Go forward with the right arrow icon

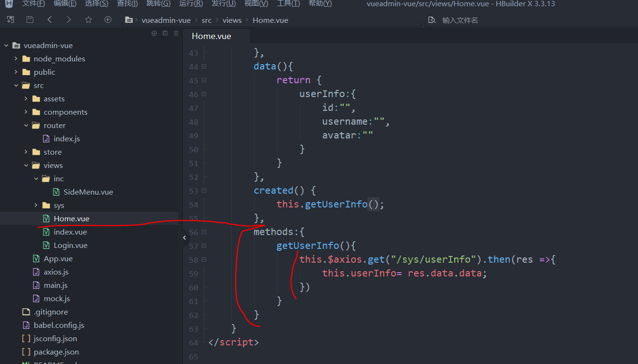tap(69, 20)
